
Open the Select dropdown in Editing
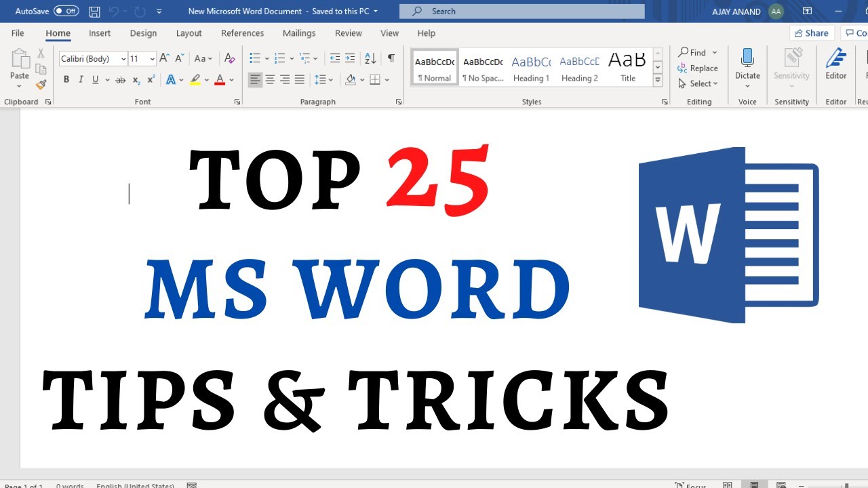tap(698, 83)
